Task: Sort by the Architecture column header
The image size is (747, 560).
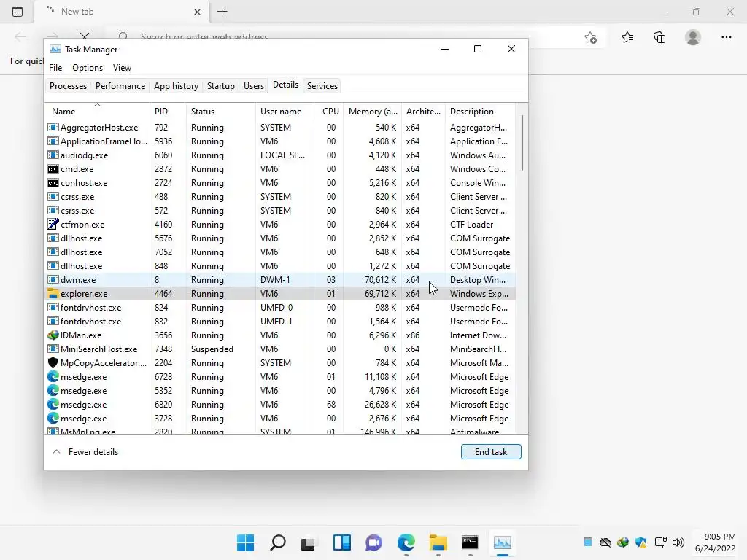Action: (x=423, y=112)
